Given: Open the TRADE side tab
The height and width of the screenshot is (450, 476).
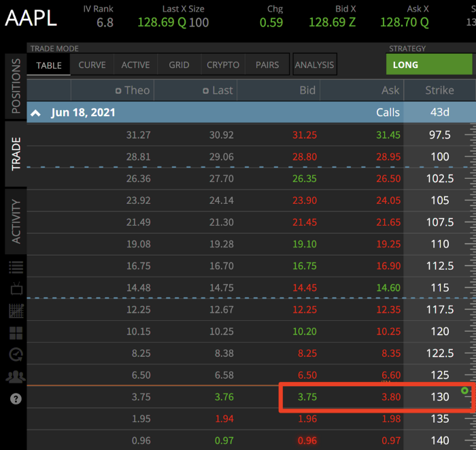Looking at the screenshot, I should pos(16,154).
